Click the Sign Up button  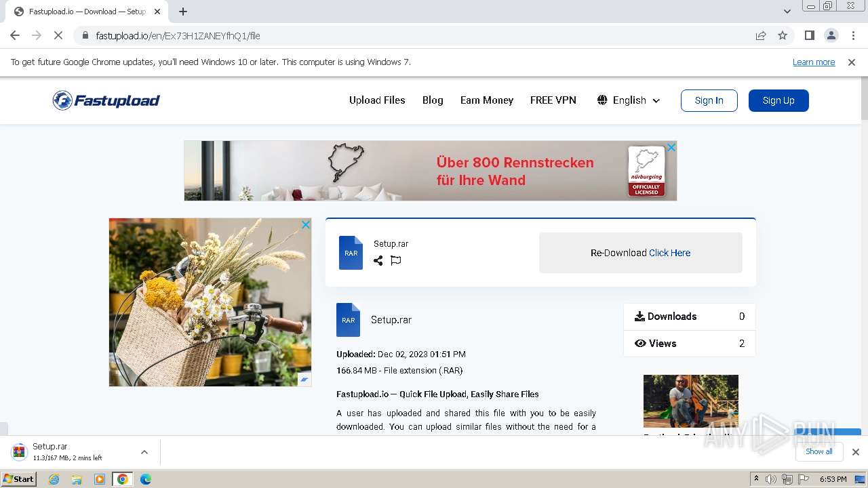778,100
